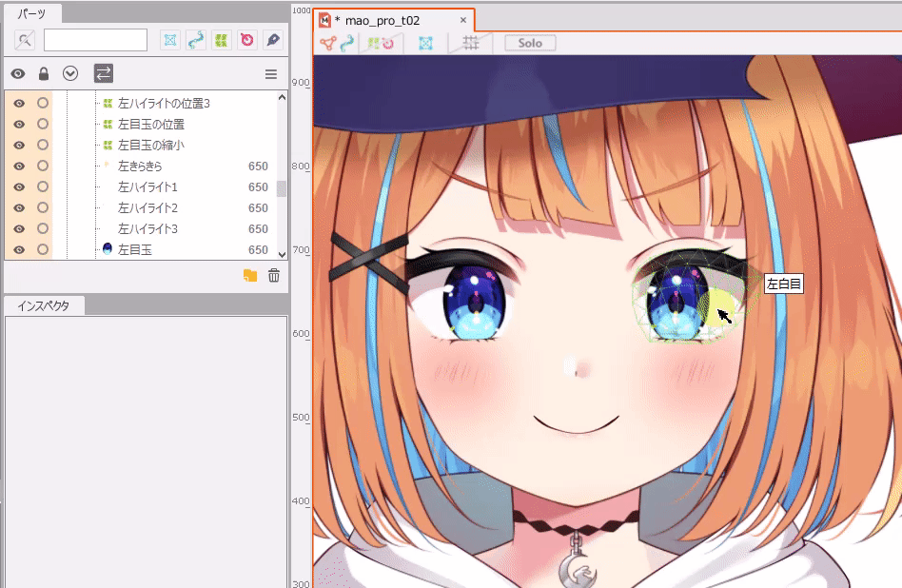Switch to the パーツ tab
The image size is (902, 588).
31,14
